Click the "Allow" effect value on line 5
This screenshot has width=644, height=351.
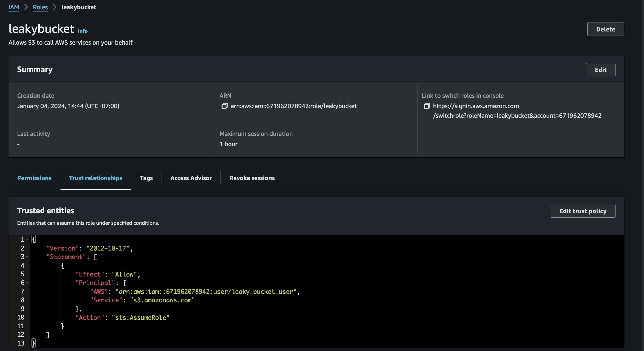[x=124, y=274]
